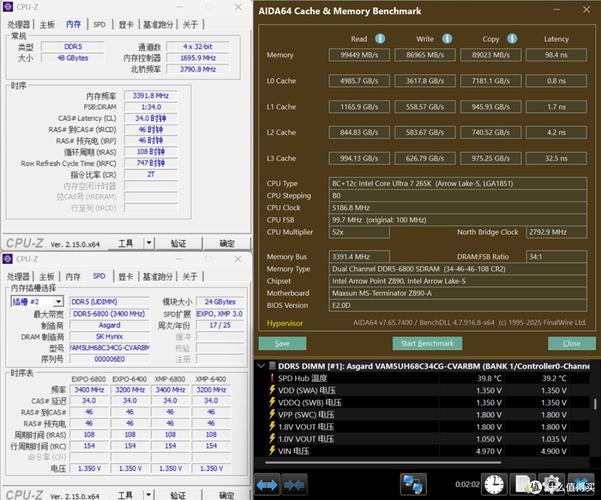Close the AIDA64 Cache & Memory Benchmark window
The width and height of the screenshot is (601, 500).
tap(584, 11)
